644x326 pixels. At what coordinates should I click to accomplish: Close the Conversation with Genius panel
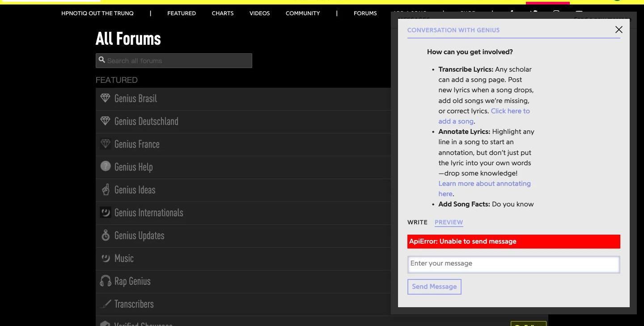[619, 30]
